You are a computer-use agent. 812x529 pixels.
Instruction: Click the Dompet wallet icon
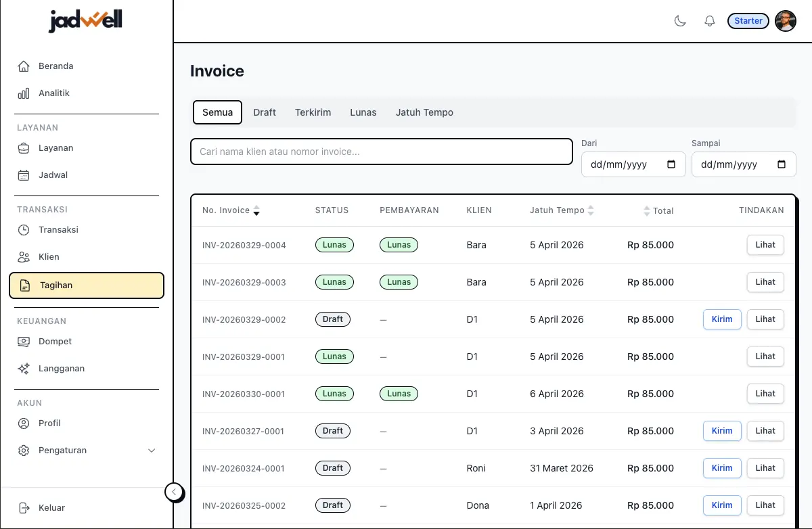tap(22, 341)
